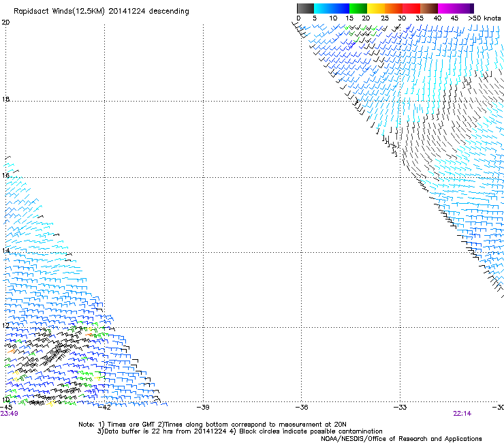Click the '30' value under the color legend
Image resolution: width=504 pixels, height=443 pixels.
click(402, 18)
